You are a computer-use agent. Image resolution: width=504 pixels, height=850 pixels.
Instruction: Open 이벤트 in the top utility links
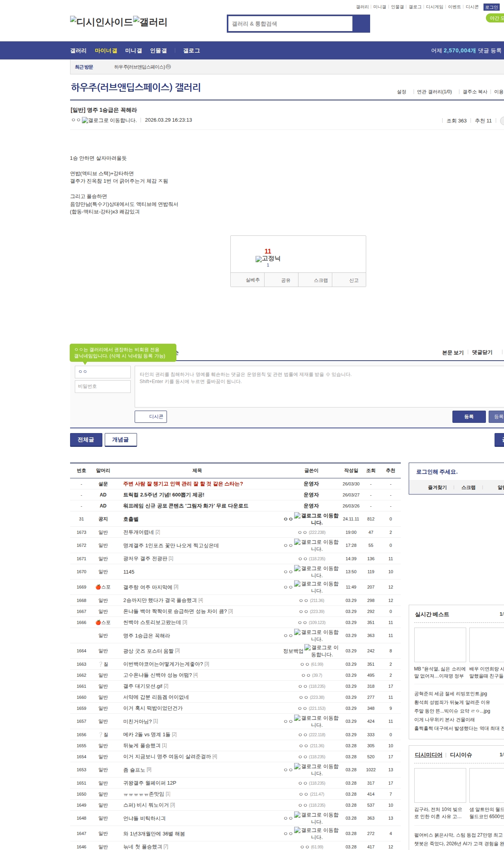click(x=454, y=7)
